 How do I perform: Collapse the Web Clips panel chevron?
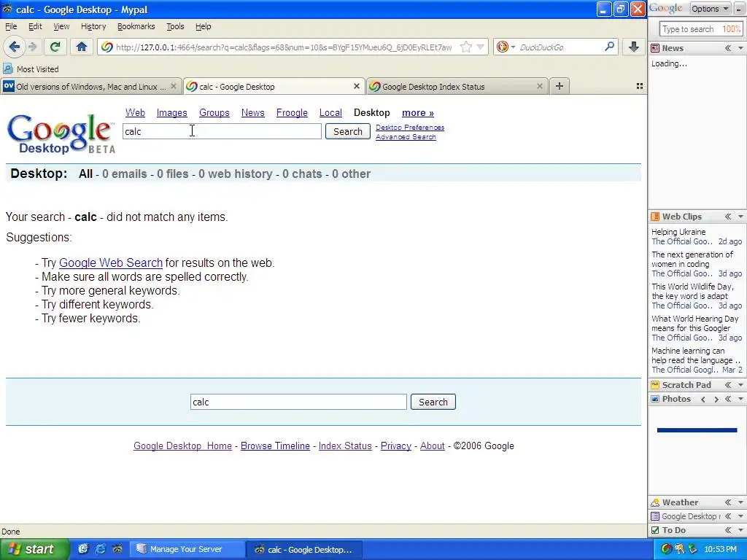click(x=727, y=217)
